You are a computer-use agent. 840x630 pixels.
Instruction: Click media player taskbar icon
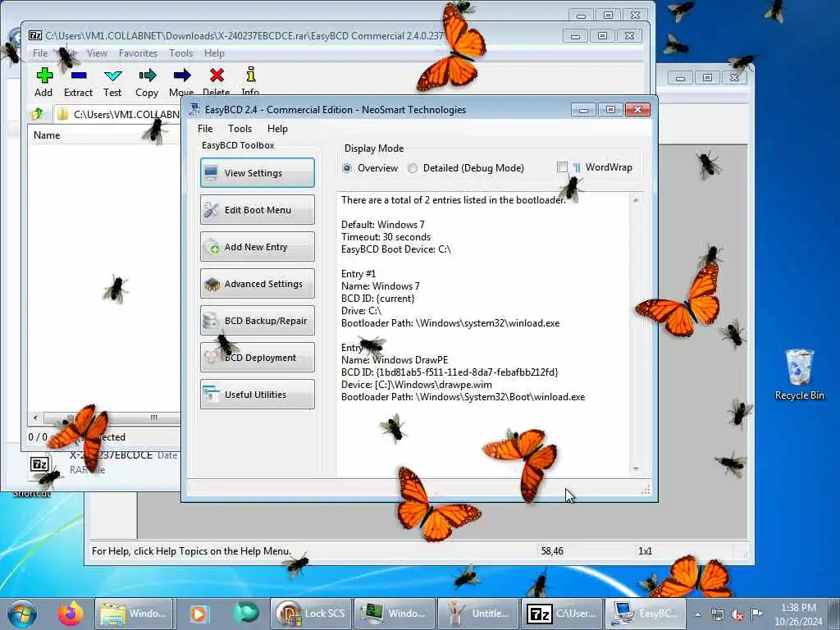199,614
